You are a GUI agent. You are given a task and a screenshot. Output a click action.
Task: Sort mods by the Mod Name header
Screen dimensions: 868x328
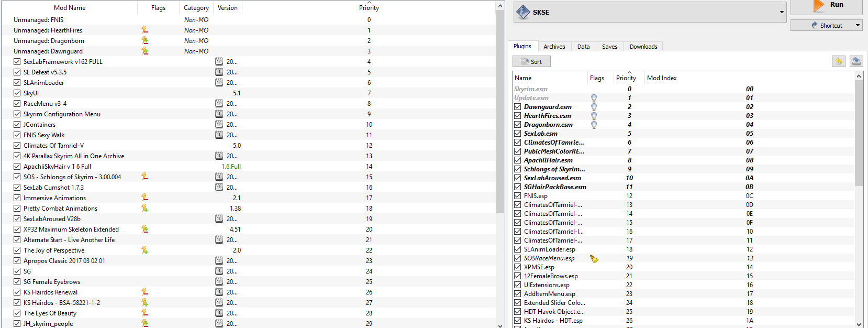tap(69, 8)
